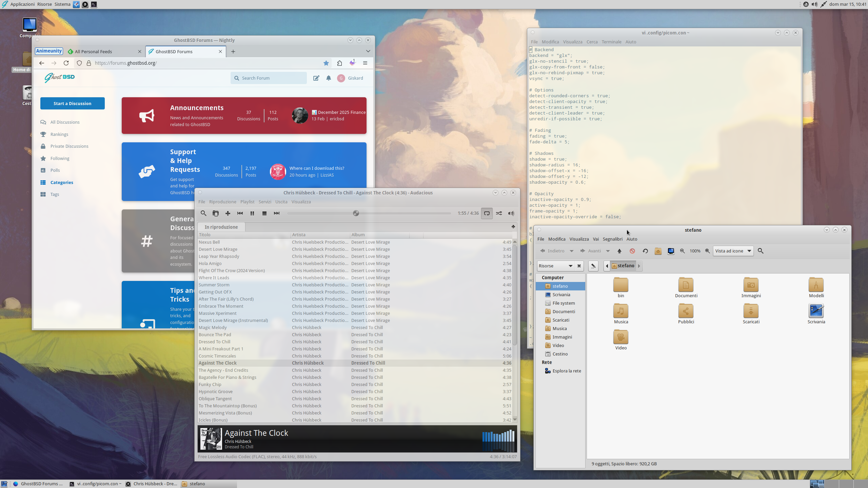Click the Audacious track seek slider
Image resolution: width=868 pixels, height=488 pixels.
tap(369, 213)
